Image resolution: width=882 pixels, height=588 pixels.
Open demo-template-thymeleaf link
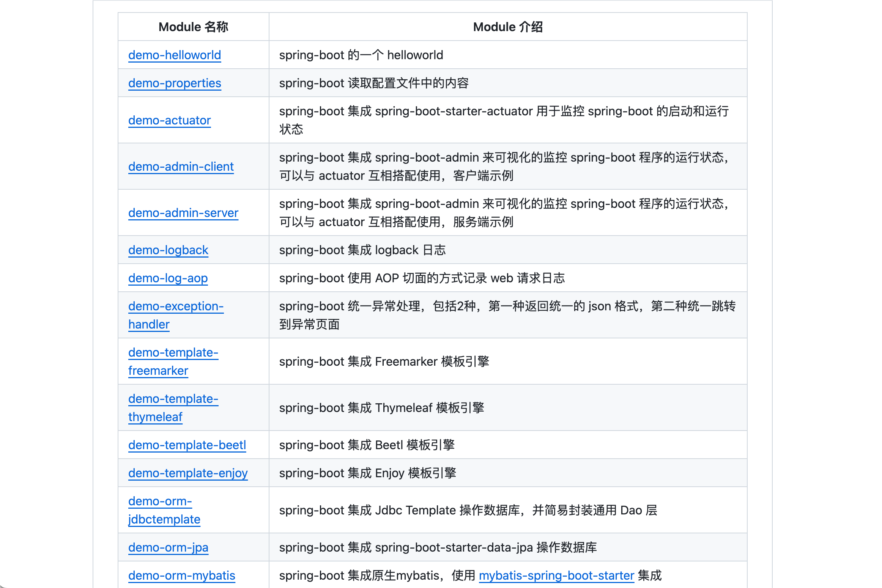173,408
